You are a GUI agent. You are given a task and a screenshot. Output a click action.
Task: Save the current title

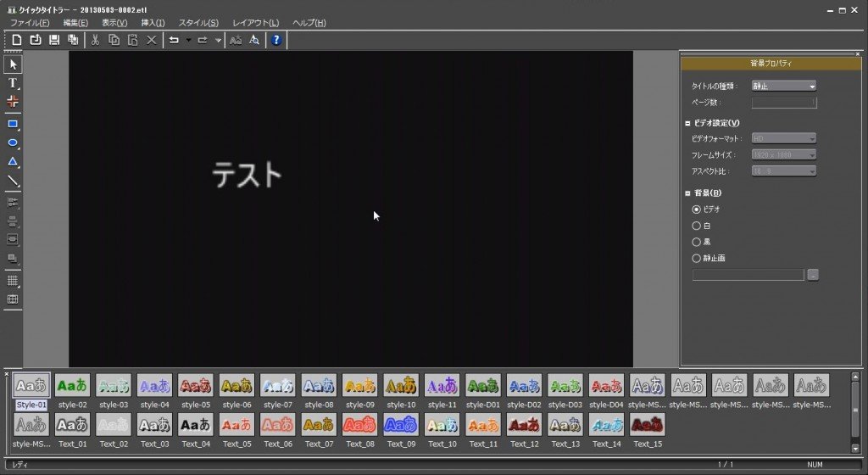(54, 40)
